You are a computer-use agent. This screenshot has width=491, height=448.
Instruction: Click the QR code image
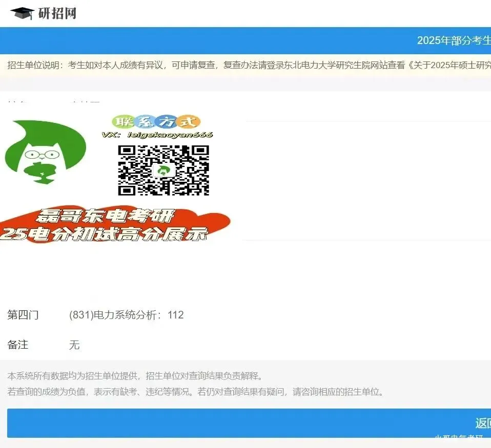pyautogui.click(x=163, y=170)
